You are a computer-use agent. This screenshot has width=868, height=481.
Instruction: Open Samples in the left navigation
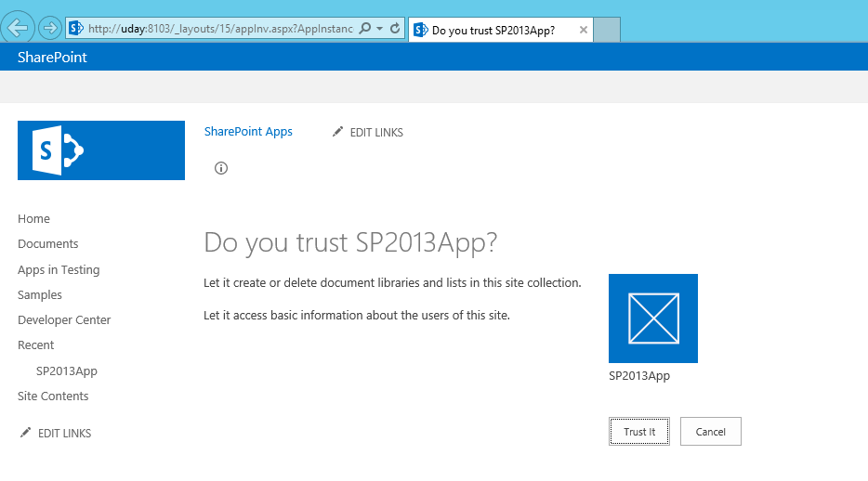point(40,295)
